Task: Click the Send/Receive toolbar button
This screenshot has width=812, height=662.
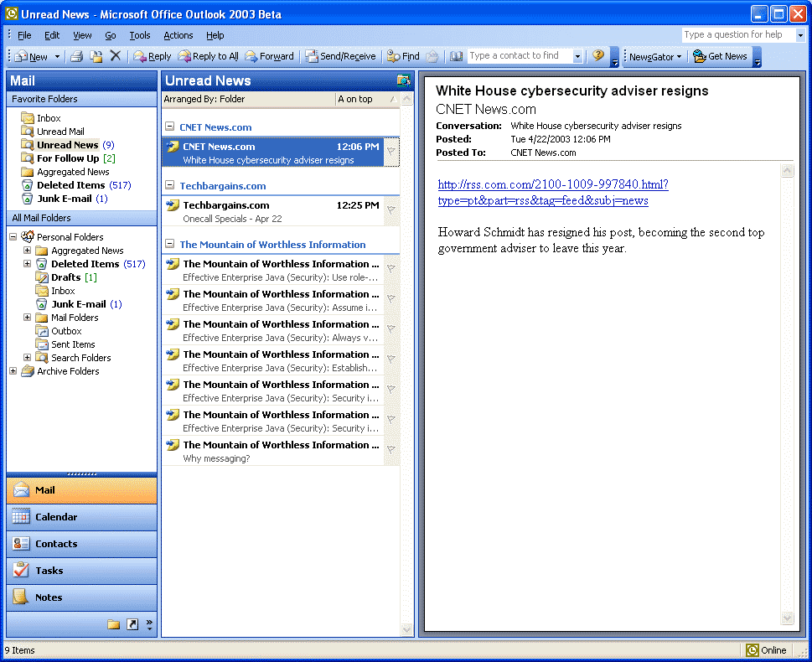Action: 339,56
